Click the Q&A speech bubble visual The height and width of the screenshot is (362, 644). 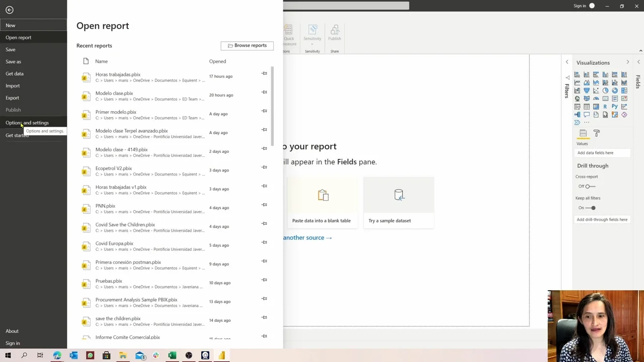[x=587, y=115]
